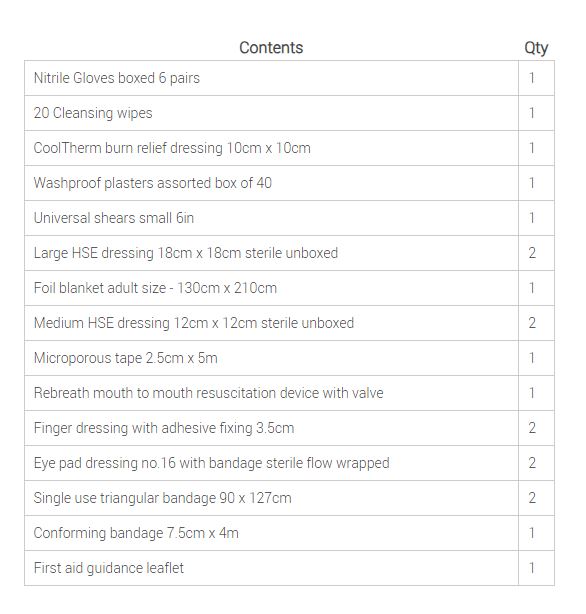
Task: Select Large HSE dressing 18cm x 18cm
Action: [289, 253]
